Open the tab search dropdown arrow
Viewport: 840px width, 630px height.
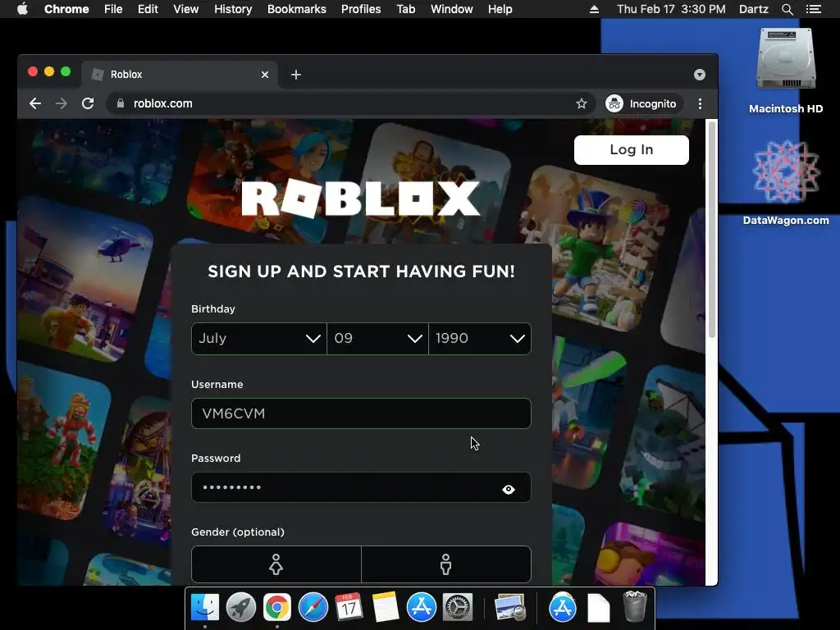click(699, 75)
